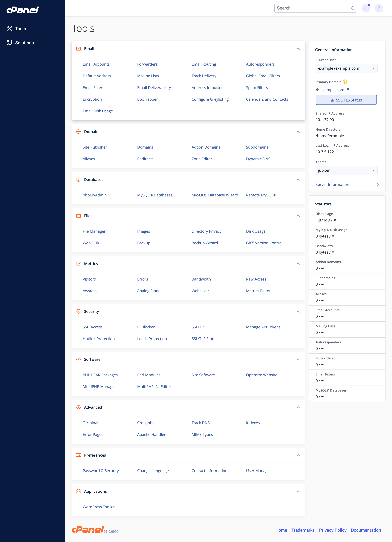Viewport: 392px width, 542px height.
Task: Click the Advanced gear icon
Action: (78, 407)
